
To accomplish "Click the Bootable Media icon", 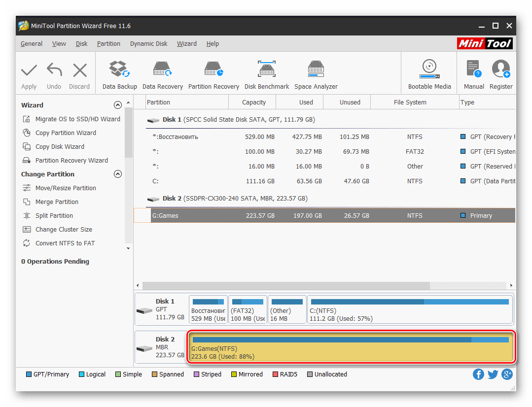I will [x=429, y=75].
